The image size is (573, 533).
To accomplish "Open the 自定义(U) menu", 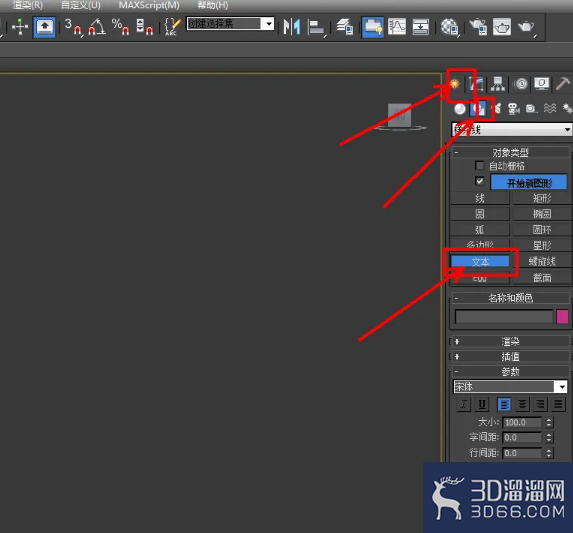I will click(81, 5).
